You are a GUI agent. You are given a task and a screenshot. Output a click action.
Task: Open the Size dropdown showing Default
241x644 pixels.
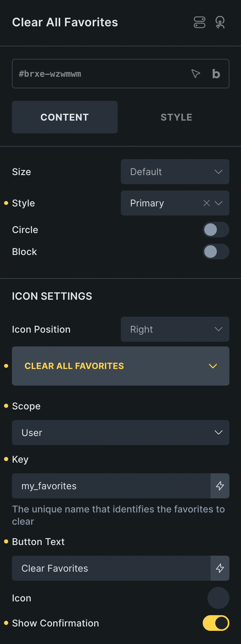pyautogui.click(x=175, y=172)
